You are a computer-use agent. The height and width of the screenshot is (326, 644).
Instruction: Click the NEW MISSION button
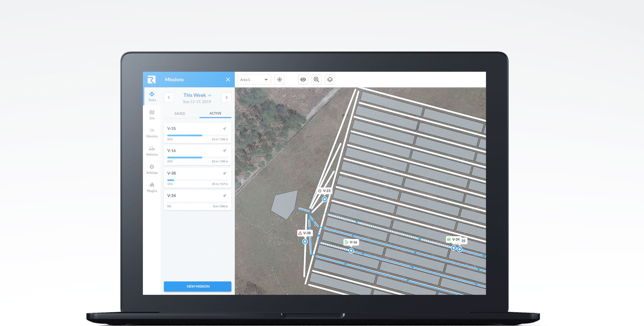[x=197, y=286]
